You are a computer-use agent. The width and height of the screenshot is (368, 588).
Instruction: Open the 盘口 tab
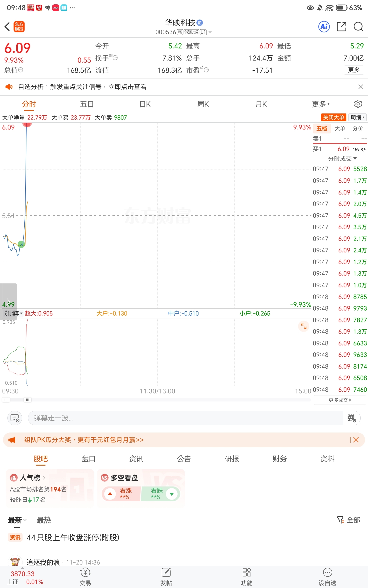coord(88,458)
